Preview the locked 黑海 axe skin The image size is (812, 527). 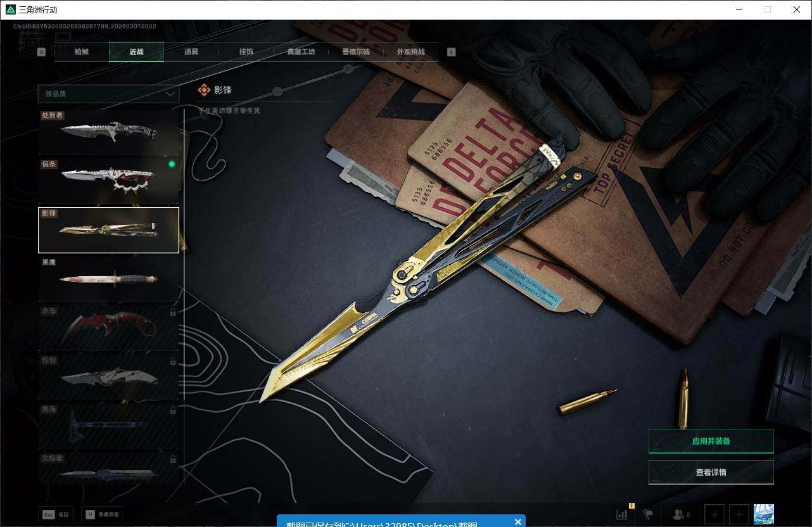tap(108, 426)
